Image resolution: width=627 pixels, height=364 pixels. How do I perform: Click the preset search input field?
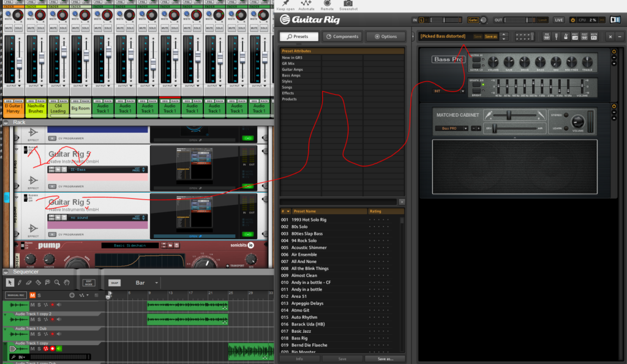click(338, 202)
